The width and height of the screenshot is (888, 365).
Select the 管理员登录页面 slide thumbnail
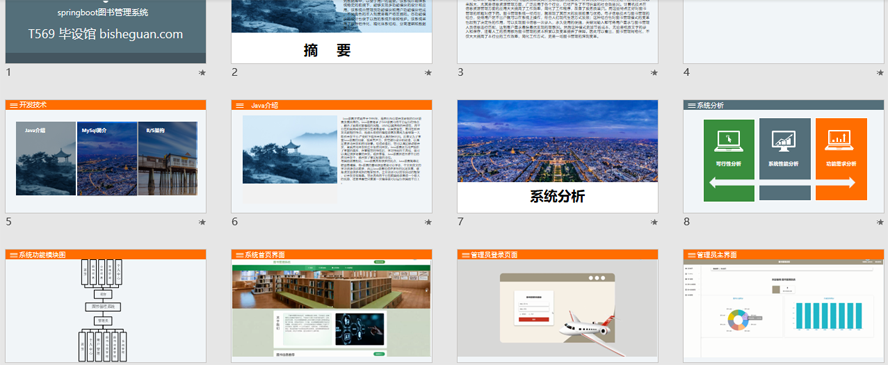coord(558,306)
